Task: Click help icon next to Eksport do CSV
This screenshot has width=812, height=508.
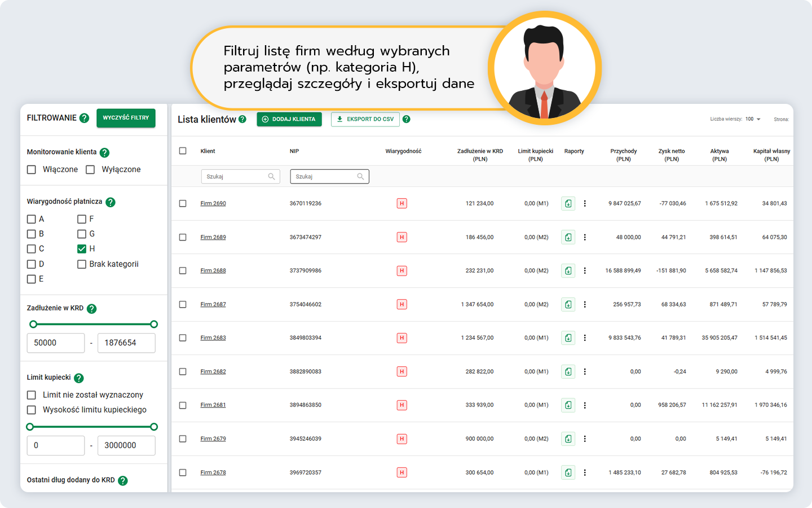Action: [x=407, y=119]
